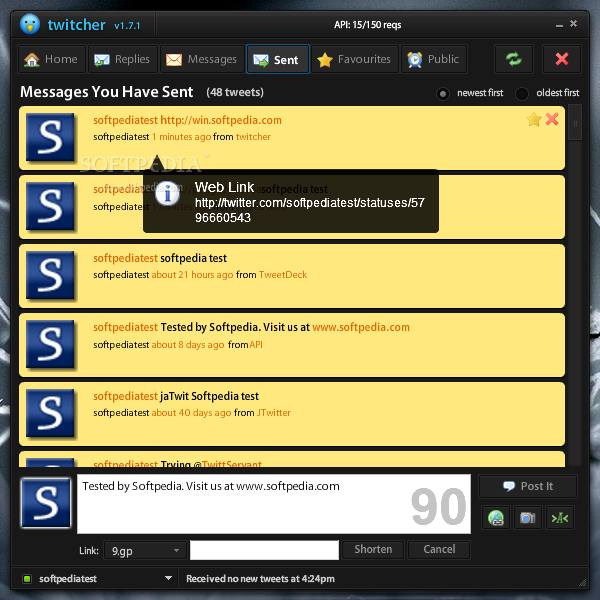Viewport: 600px width, 600px height.
Task: Click avatar of the win.softpedia.com tweet
Action: 50,137
